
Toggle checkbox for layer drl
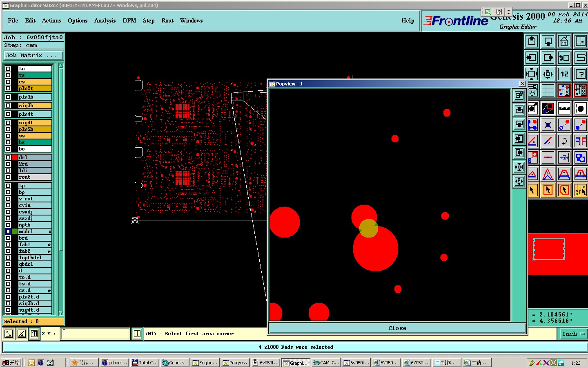click(x=8, y=157)
